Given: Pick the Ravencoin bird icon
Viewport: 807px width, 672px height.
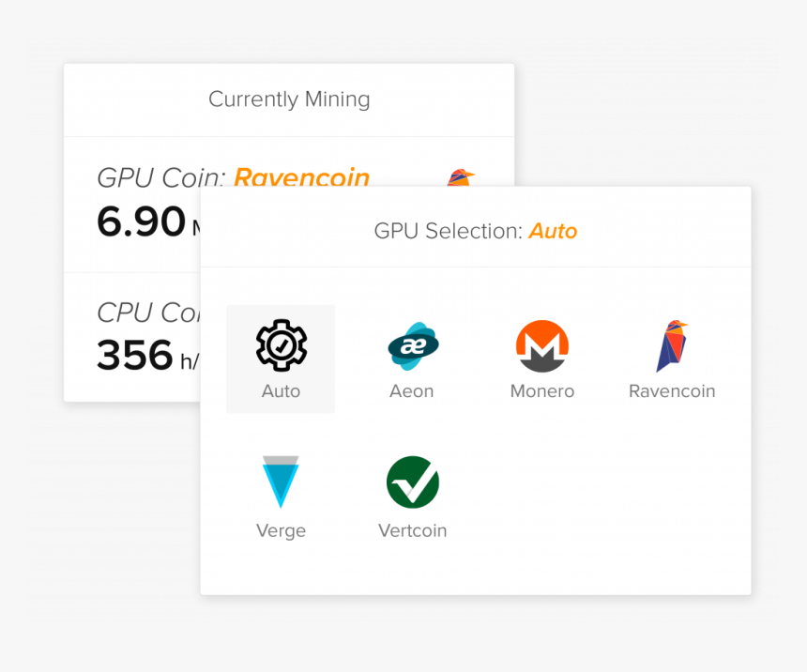Looking at the screenshot, I should point(671,345).
